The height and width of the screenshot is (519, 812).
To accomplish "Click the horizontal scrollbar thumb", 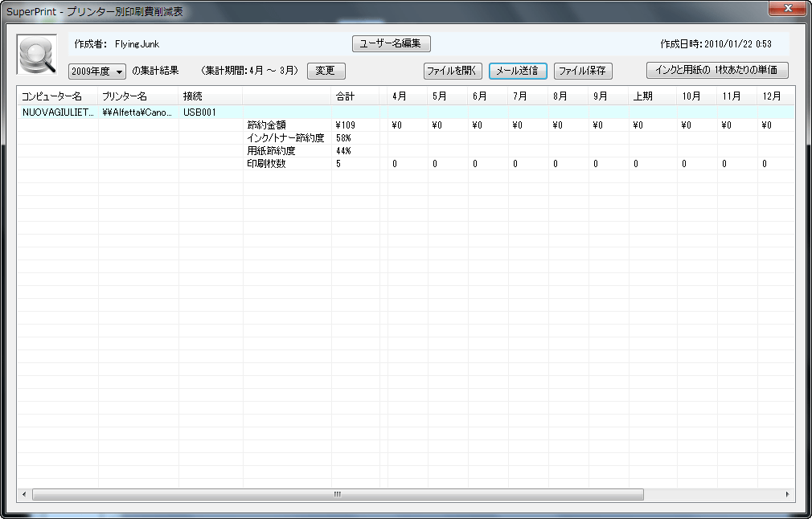I will (x=338, y=494).
